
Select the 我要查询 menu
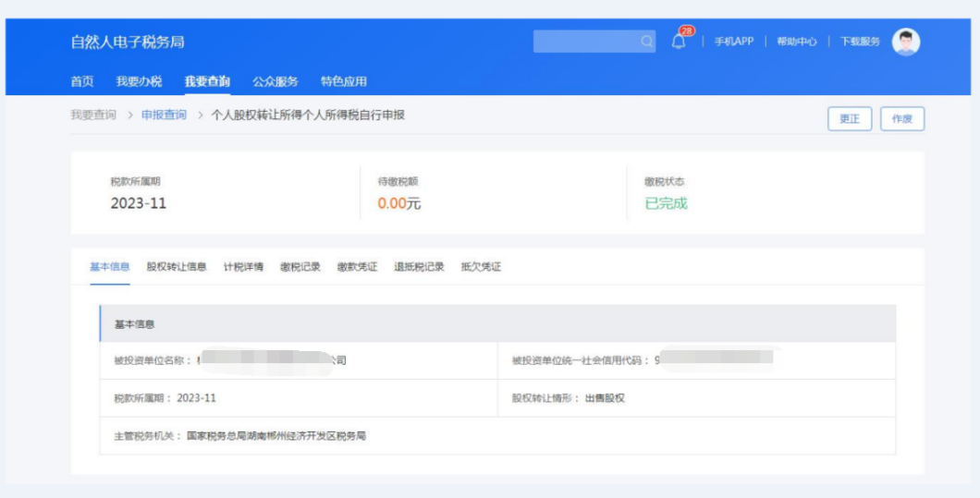(207, 81)
